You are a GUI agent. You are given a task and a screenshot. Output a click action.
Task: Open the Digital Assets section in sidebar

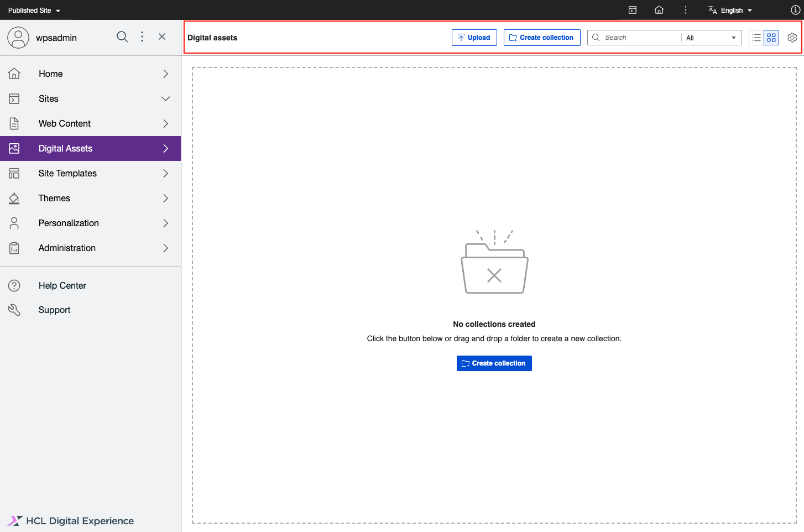pos(65,148)
